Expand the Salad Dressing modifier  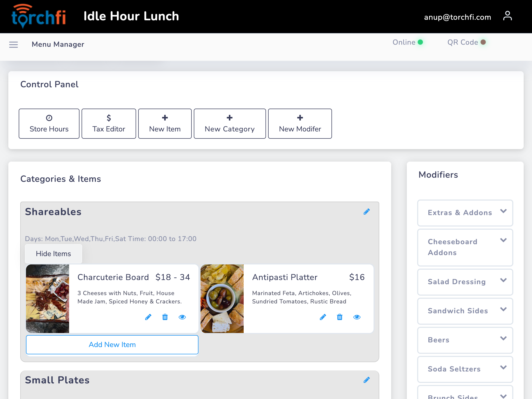coord(465,282)
